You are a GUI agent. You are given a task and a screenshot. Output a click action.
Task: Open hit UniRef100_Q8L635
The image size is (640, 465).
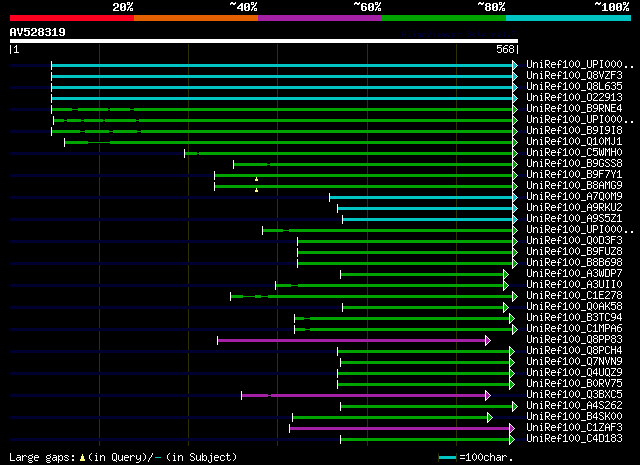click(x=574, y=87)
